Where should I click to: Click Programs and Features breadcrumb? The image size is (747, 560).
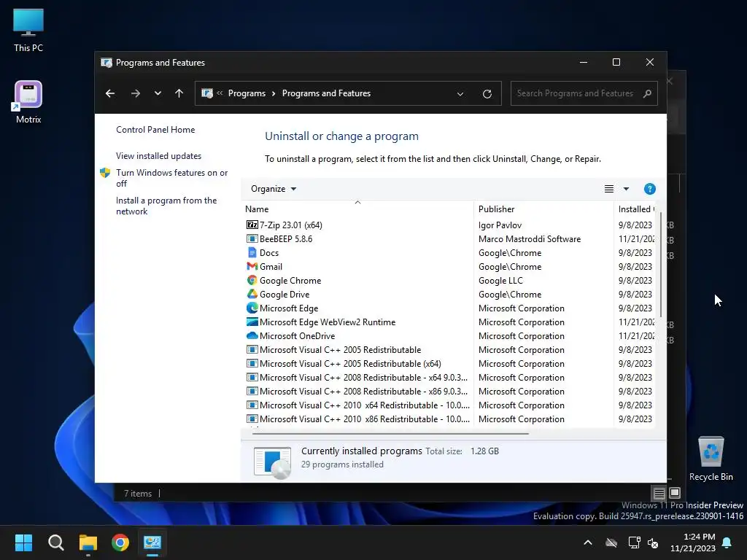(326, 93)
